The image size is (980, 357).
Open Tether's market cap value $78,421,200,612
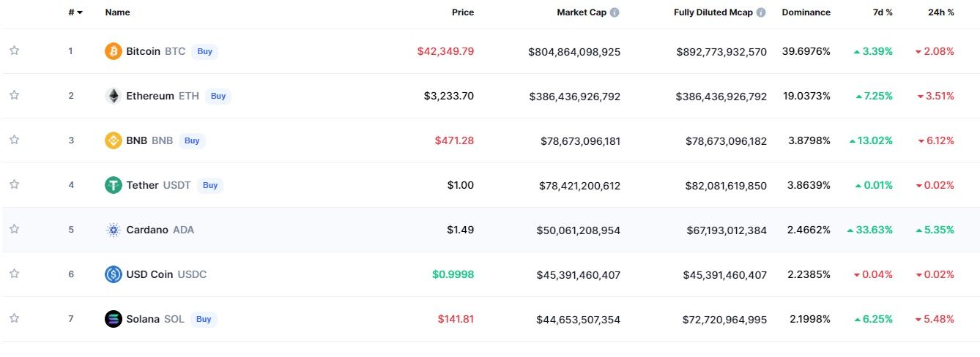pos(573,186)
